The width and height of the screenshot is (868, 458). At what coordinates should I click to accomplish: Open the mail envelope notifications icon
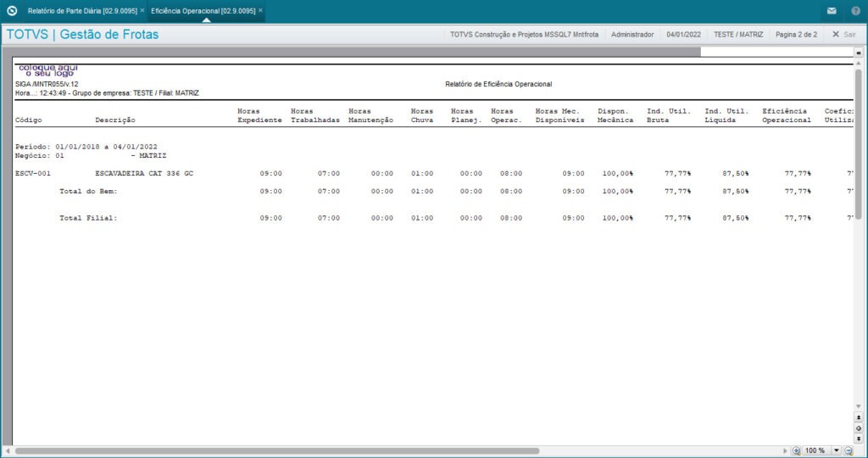[x=832, y=10]
